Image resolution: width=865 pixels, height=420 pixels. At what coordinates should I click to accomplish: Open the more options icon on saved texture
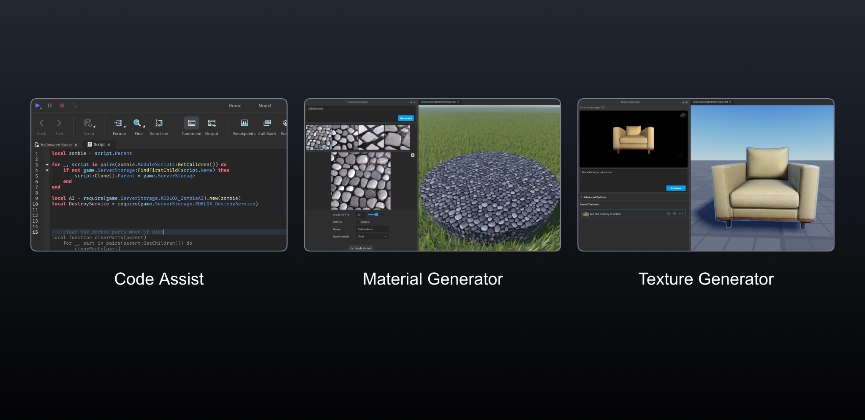pyautogui.click(x=681, y=214)
